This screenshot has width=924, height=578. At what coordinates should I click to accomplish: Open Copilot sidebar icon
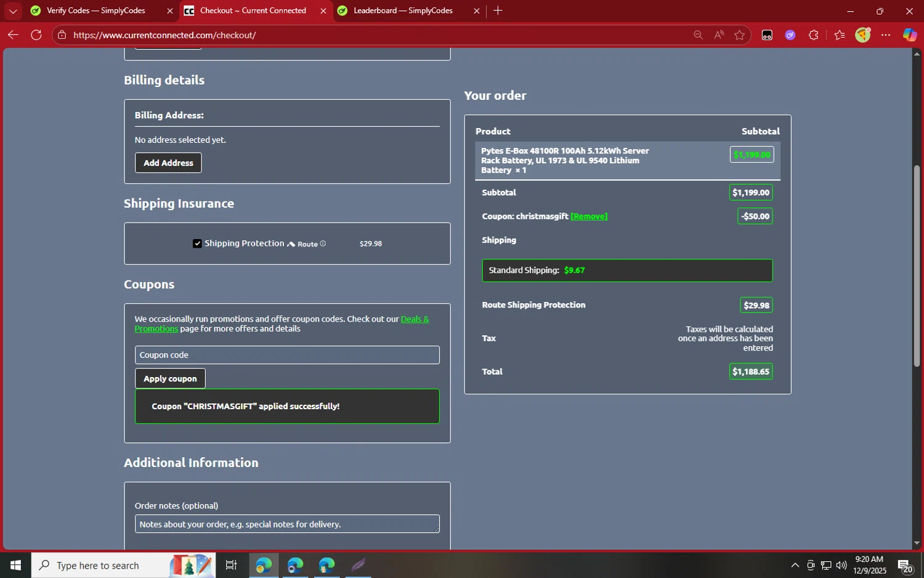tap(910, 35)
